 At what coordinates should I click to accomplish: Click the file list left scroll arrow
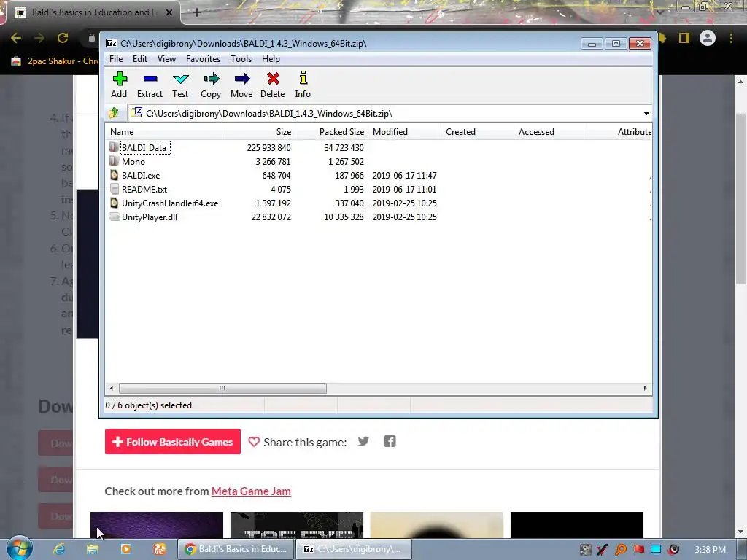(112, 388)
